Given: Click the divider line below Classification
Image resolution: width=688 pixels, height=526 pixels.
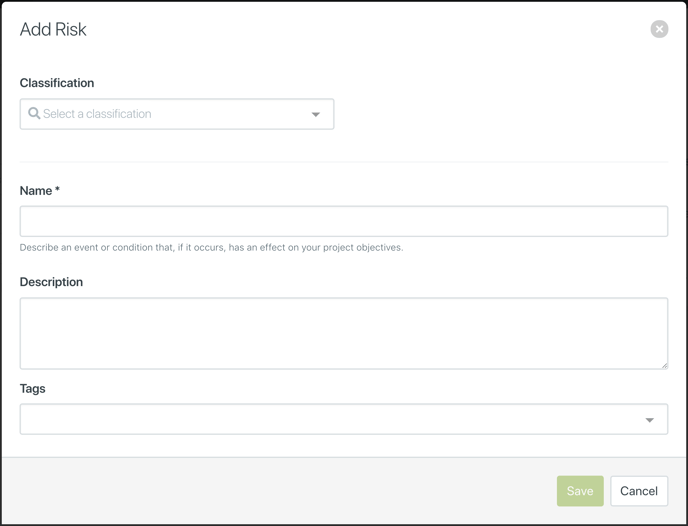Looking at the screenshot, I should pyautogui.click(x=344, y=162).
